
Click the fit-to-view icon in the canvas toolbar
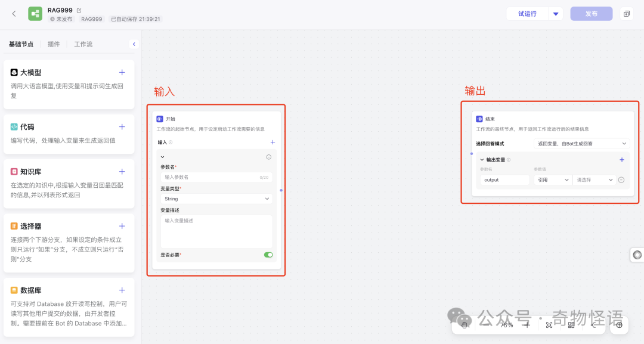pyautogui.click(x=549, y=325)
